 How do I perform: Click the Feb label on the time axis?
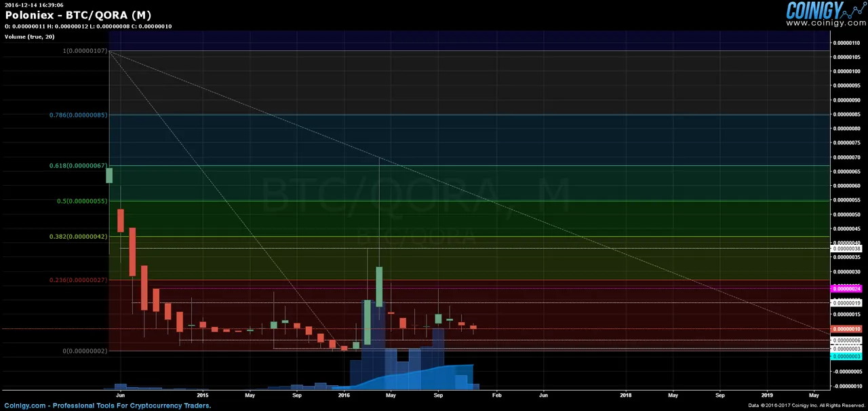496,395
